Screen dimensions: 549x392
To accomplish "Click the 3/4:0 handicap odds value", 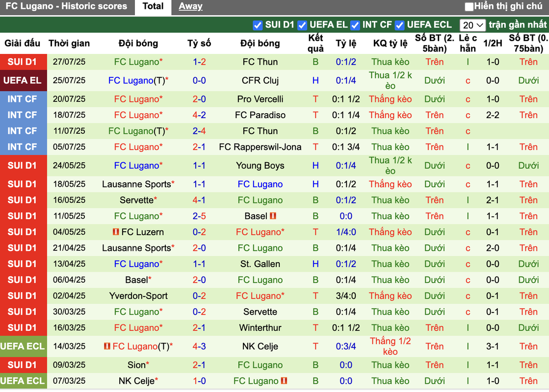I will tap(346, 296).
